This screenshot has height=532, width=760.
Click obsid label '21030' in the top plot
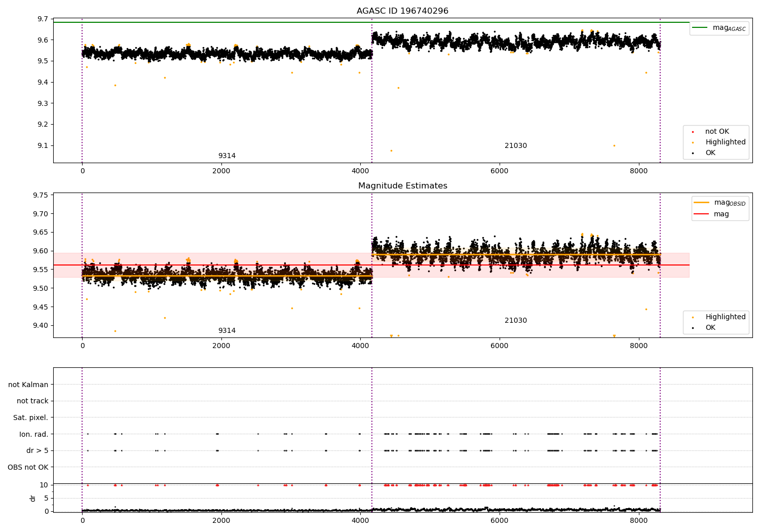pos(516,146)
